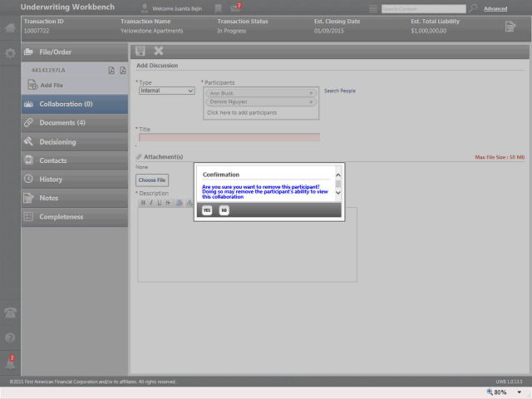The width and height of the screenshot is (532, 399).
Task: Click first document icon beside 44141197LA
Action: coord(111,70)
